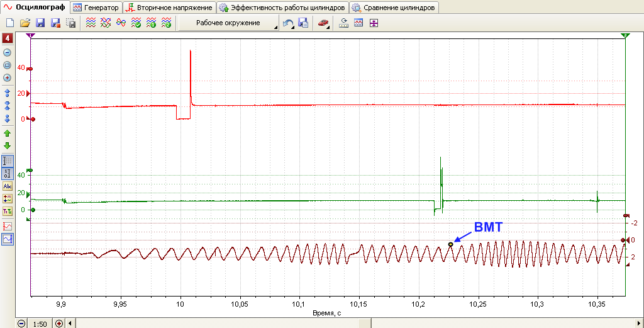Toggle the horizontal 0-1 markers button
Viewport: 644px width, 328px height.
coord(8,174)
